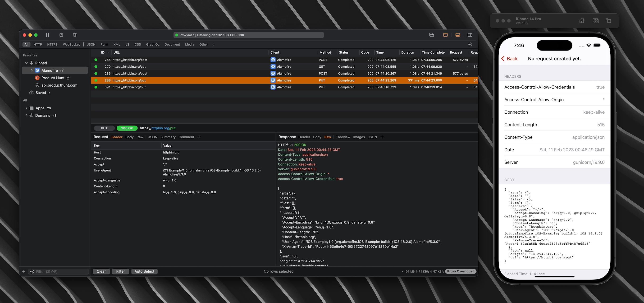Click the simulator rotate device icon
This screenshot has width=644, height=303.
608,21
